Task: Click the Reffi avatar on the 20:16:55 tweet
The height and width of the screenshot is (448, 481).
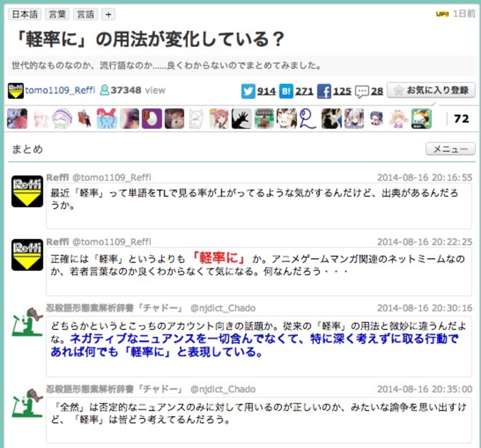Action: pos(27,191)
